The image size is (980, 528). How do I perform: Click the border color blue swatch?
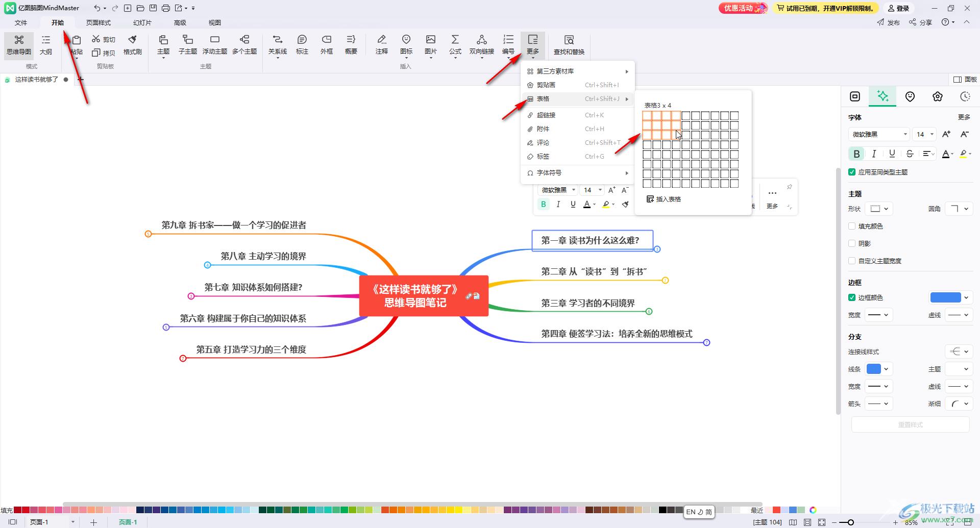pos(945,297)
